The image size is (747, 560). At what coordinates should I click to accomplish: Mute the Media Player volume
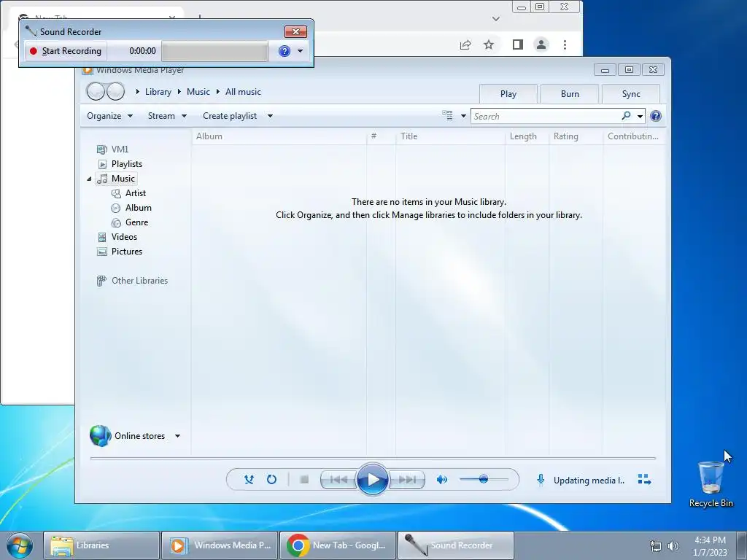pyautogui.click(x=441, y=480)
